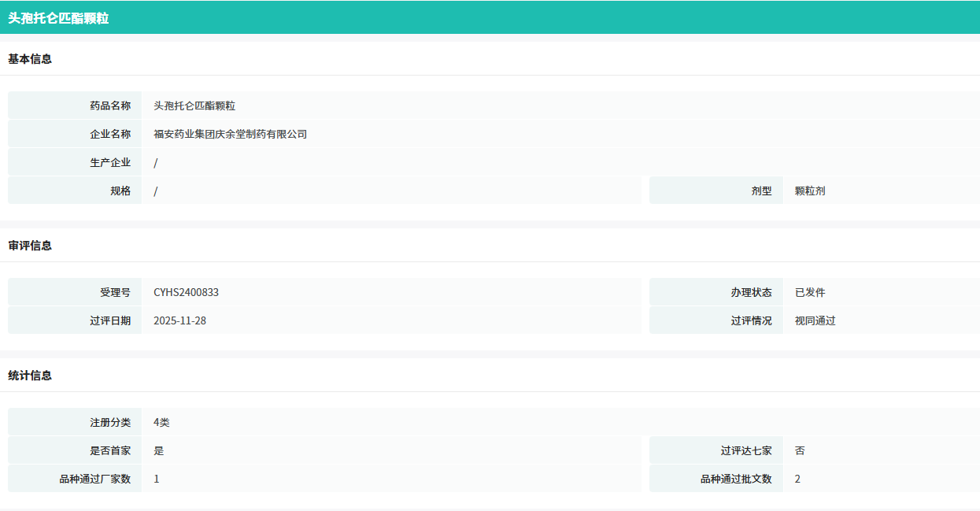Viewport: 980px width, 511px height.
Task: Select the 基本信息 section heading
Action: (x=30, y=59)
